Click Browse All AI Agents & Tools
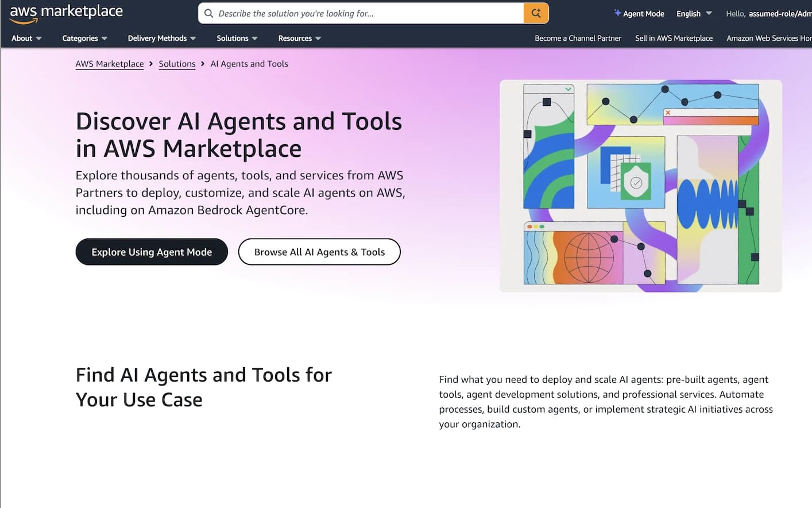812x508 pixels. click(319, 252)
